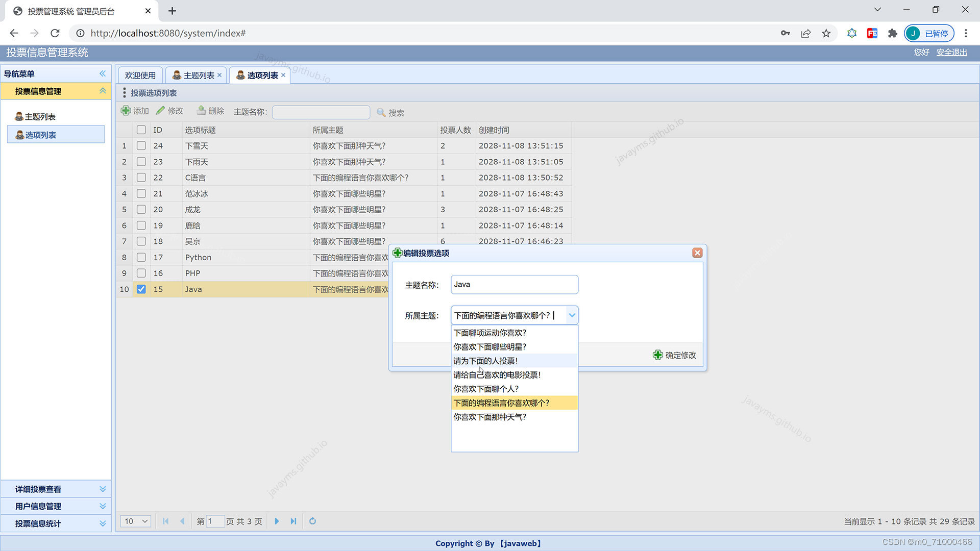Click the page number input field
Image resolution: width=980 pixels, height=551 pixels.
[x=215, y=521]
